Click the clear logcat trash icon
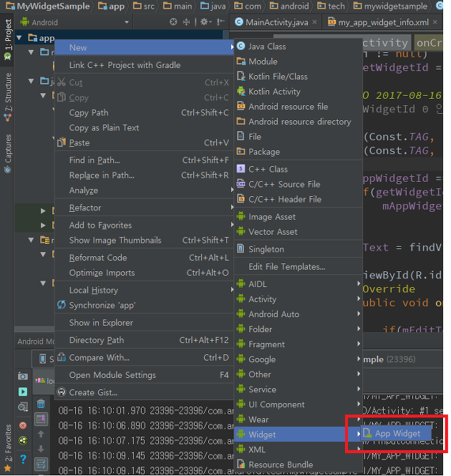The height and width of the screenshot is (476, 451). click(41, 404)
